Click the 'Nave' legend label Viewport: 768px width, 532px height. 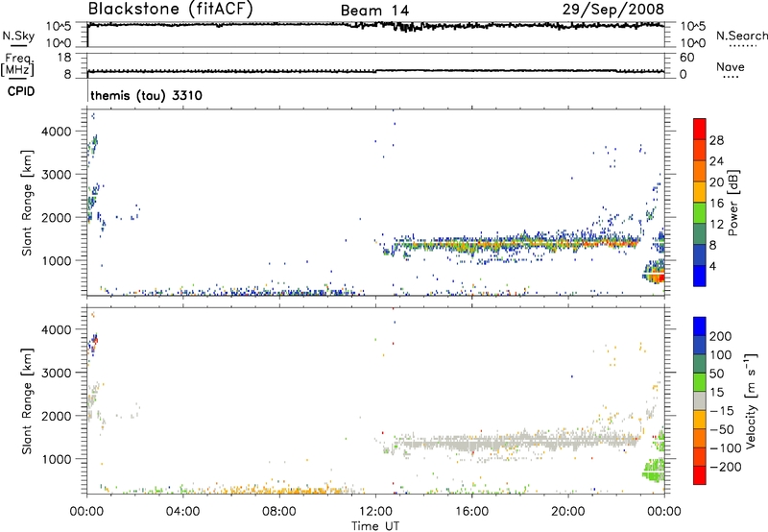point(731,67)
